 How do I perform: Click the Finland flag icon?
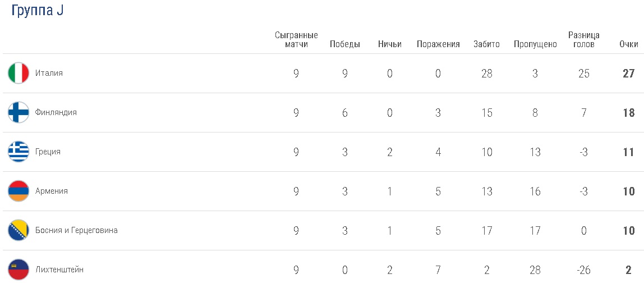point(19,112)
